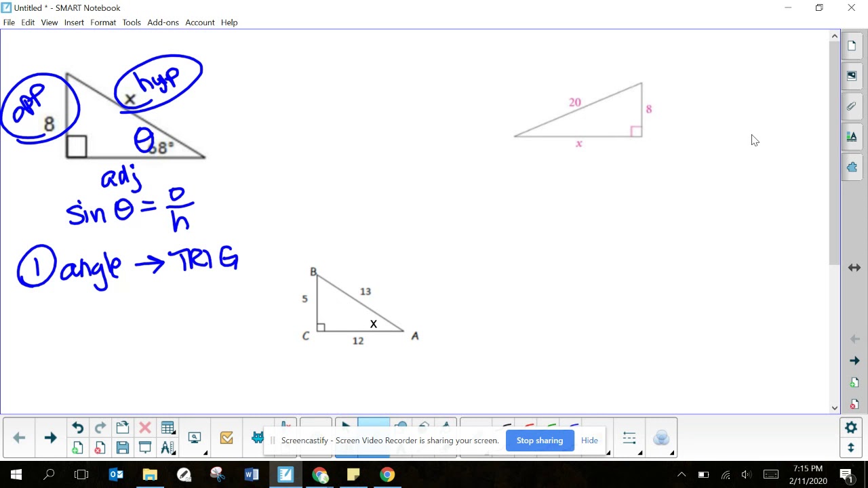
Task: Open the Edit menu
Action: (28, 22)
